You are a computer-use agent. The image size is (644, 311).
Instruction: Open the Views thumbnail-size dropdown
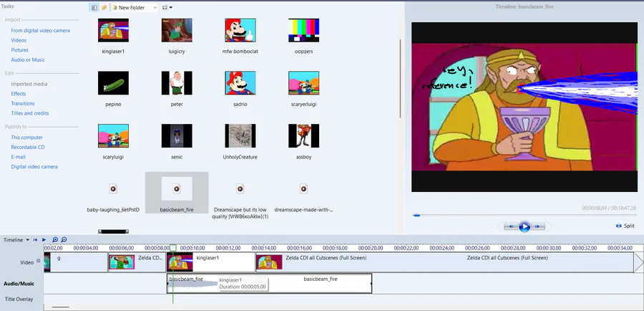(x=167, y=7)
